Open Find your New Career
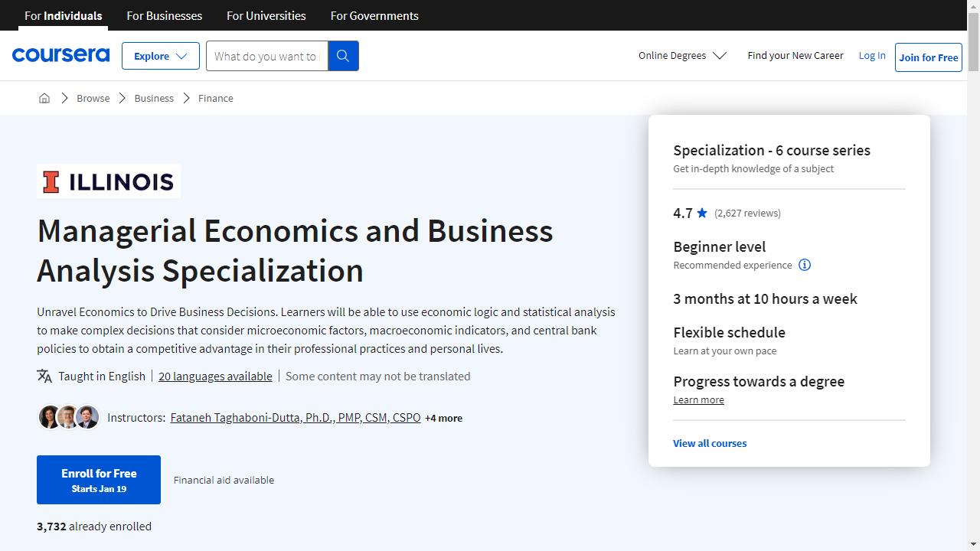The image size is (980, 551). pos(795,55)
